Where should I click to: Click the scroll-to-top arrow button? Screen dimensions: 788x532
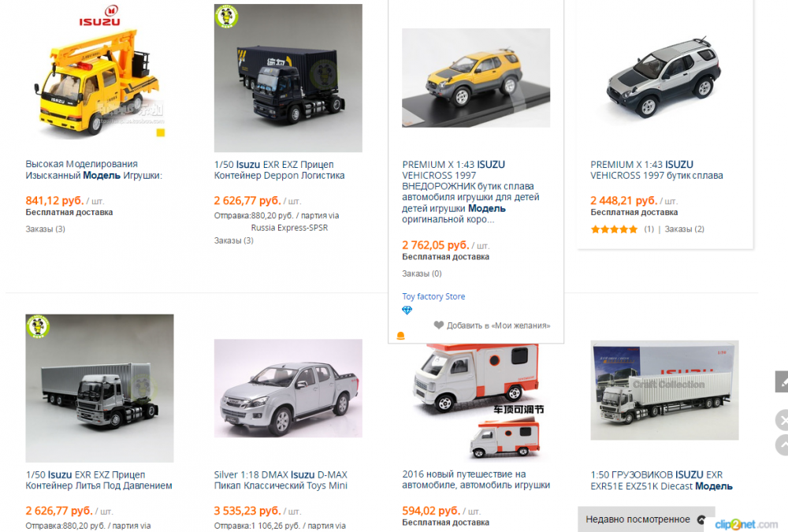[782, 445]
